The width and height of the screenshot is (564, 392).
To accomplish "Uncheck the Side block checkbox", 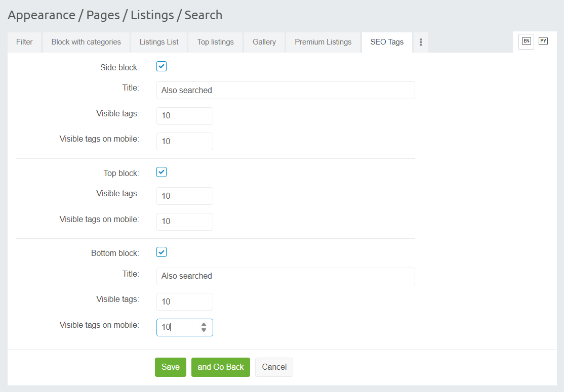I will pos(162,67).
